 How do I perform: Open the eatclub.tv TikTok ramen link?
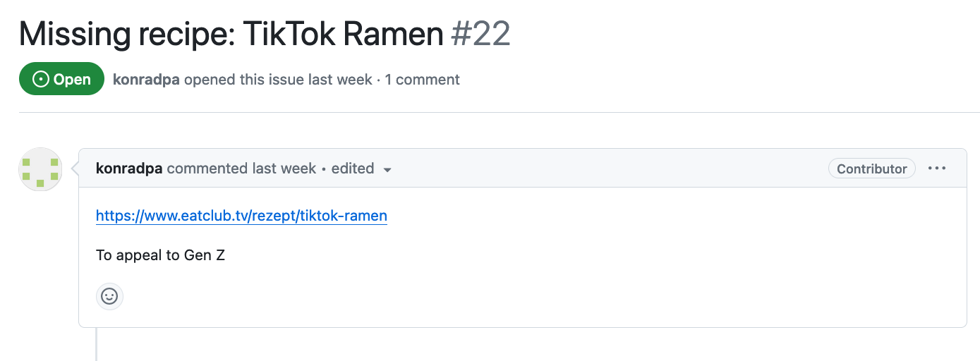pyautogui.click(x=241, y=216)
